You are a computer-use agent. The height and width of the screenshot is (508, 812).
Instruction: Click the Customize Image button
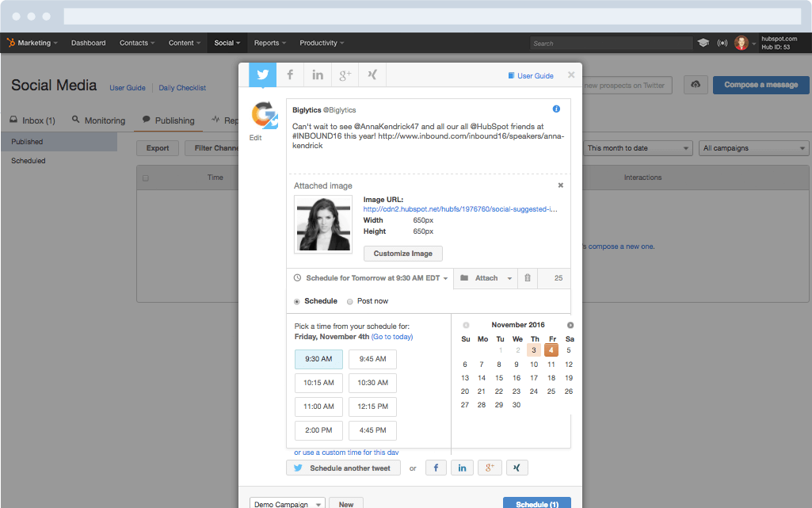coord(402,253)
